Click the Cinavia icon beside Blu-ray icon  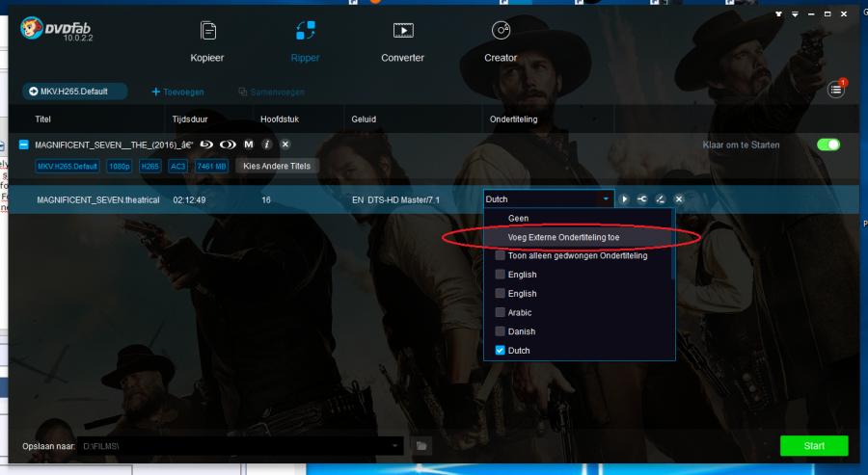(x=228, y=145)
